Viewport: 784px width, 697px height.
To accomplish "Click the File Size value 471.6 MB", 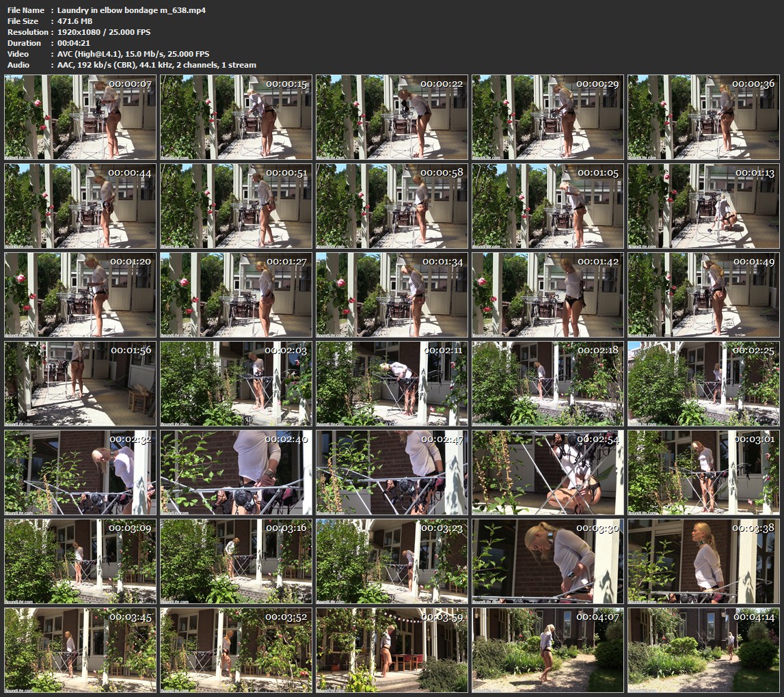I will coord(75,21).
